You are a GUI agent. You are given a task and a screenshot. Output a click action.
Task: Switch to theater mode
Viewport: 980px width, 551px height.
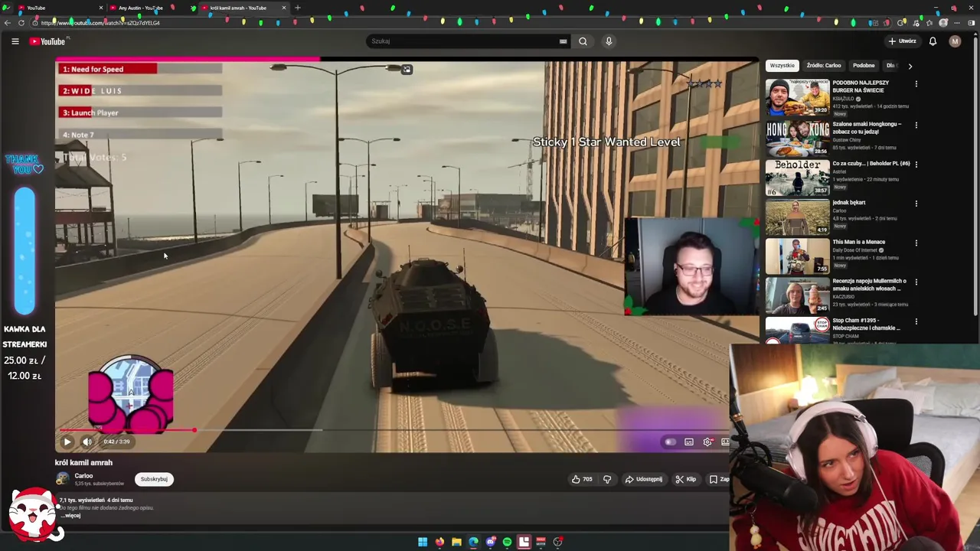tap(724, 442)
